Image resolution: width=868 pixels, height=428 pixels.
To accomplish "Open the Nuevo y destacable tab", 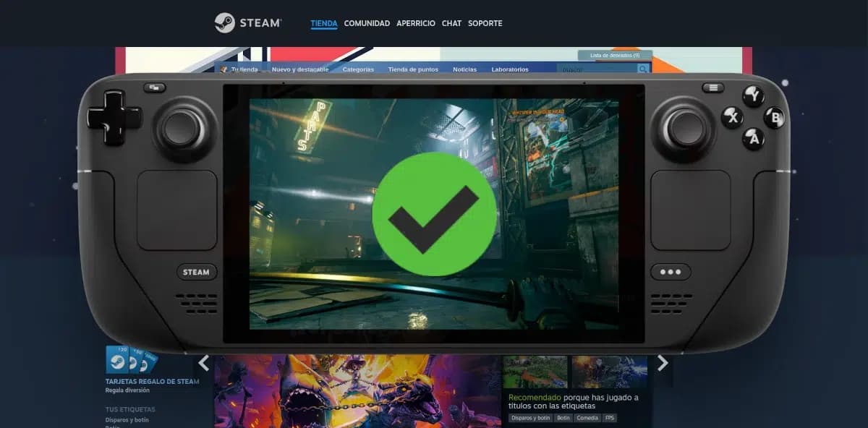I will coord(300,69).
